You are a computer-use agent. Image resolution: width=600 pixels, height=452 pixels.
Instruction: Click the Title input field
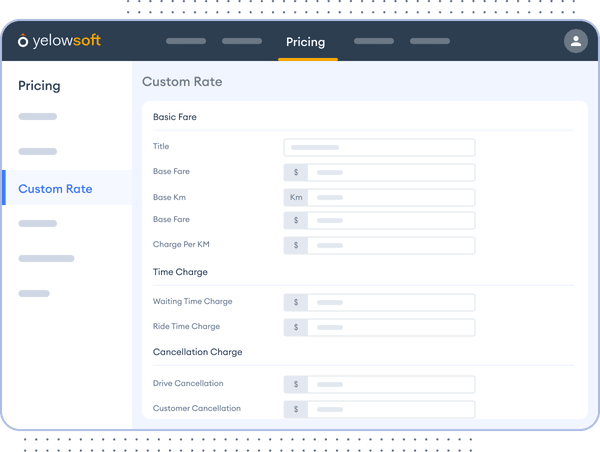379,147
